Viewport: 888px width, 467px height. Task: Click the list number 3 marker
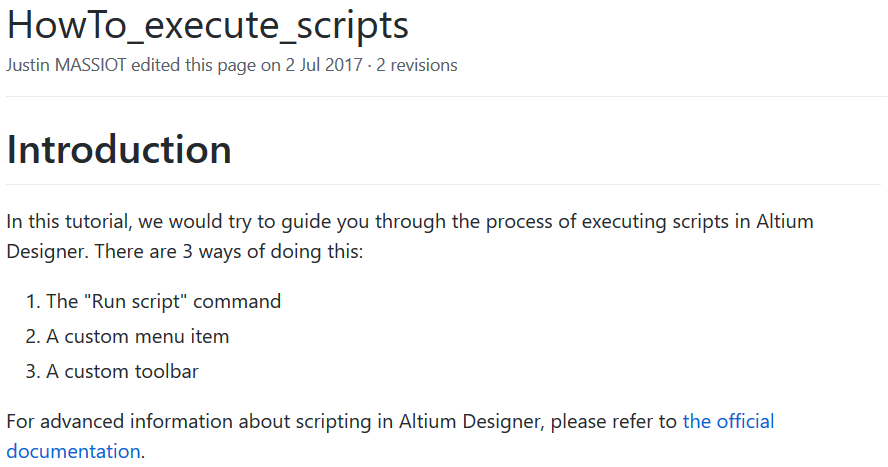coord(33,371)
